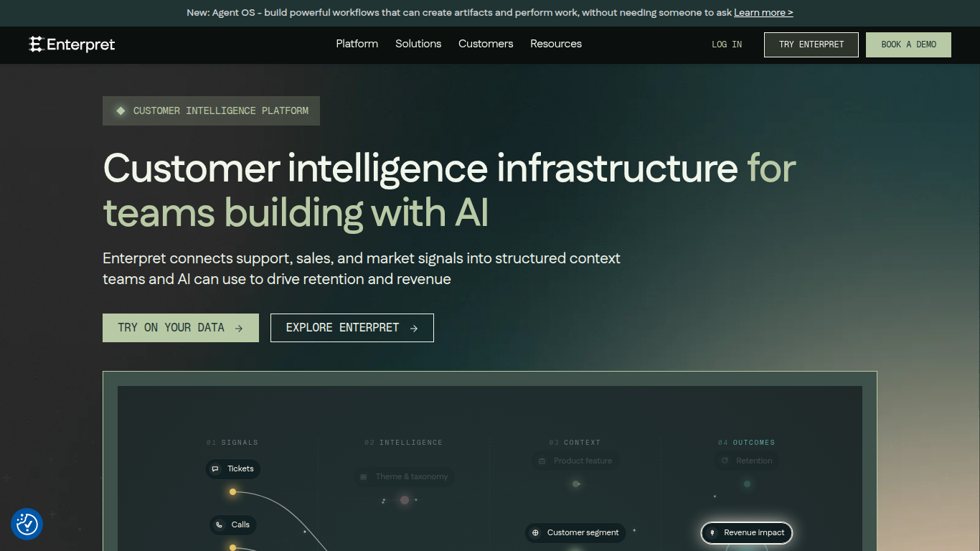This screenshot has width=980, height=551.
Task: Click the Tickets chat bubble icon
Action: tap(215, 468)
